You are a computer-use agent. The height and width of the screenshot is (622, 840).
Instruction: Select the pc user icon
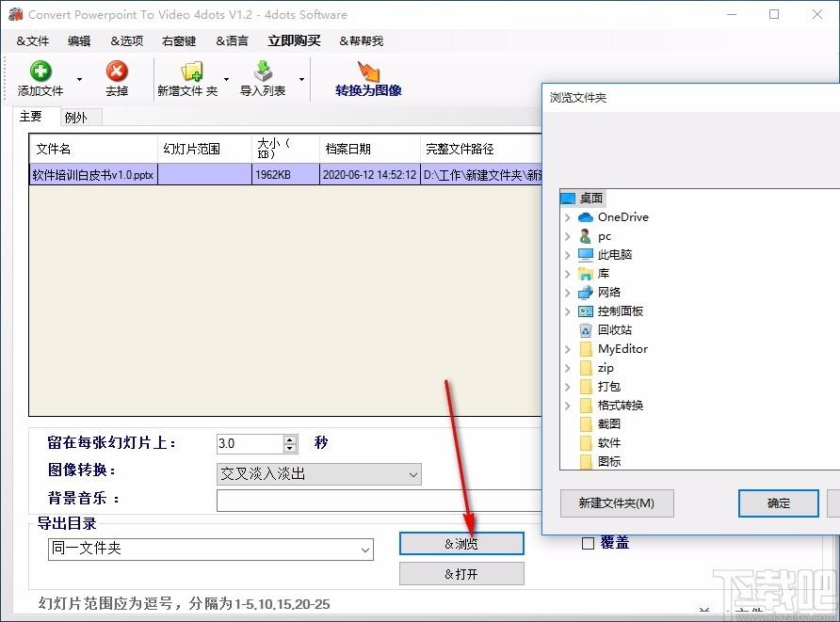(586, 236)
